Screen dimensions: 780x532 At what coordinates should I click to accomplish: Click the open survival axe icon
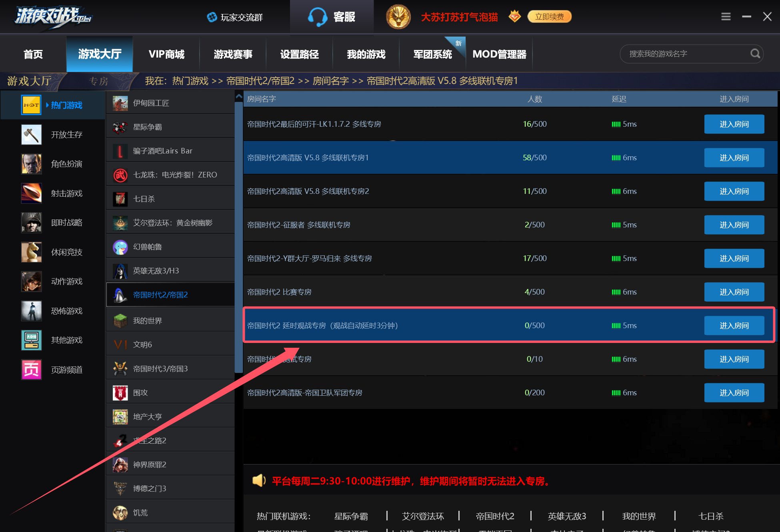(x=31, y=134)
